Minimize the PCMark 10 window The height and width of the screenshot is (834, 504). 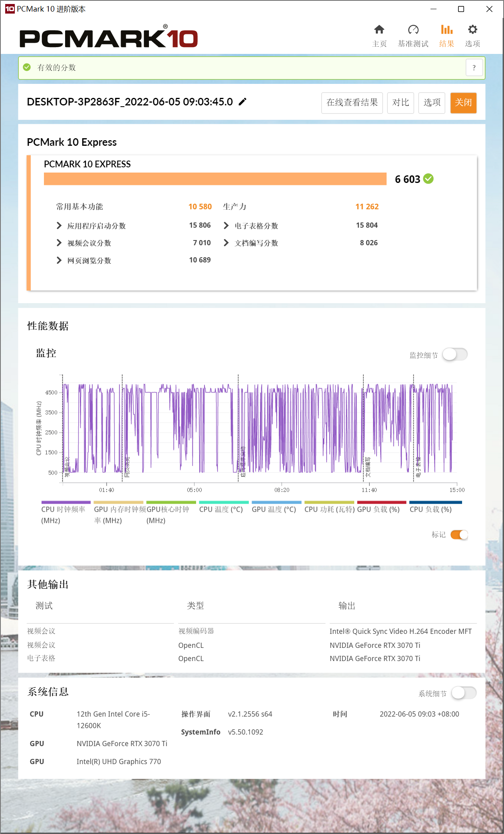(x=433, y=9)
